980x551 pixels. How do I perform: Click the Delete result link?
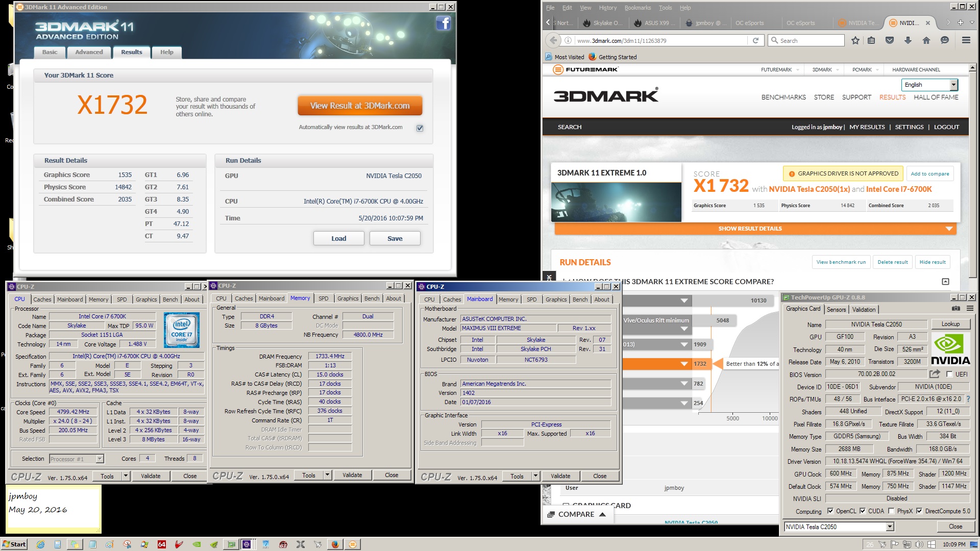[892, 262]
